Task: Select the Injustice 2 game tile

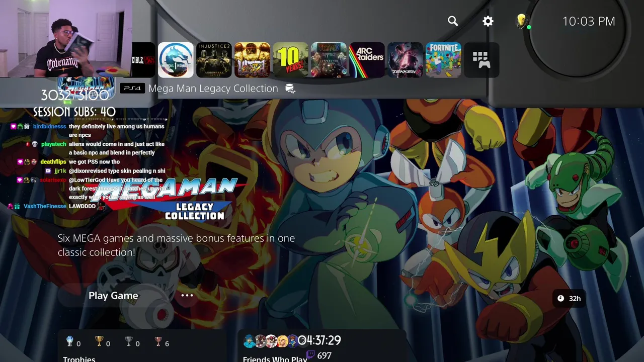Action: tap(214, 60)
